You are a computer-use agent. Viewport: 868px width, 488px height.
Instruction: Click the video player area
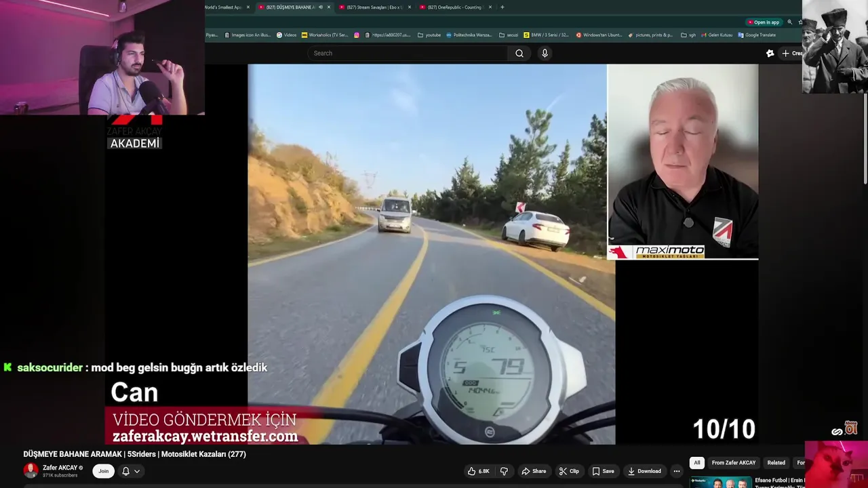click(x=431, y=254)
